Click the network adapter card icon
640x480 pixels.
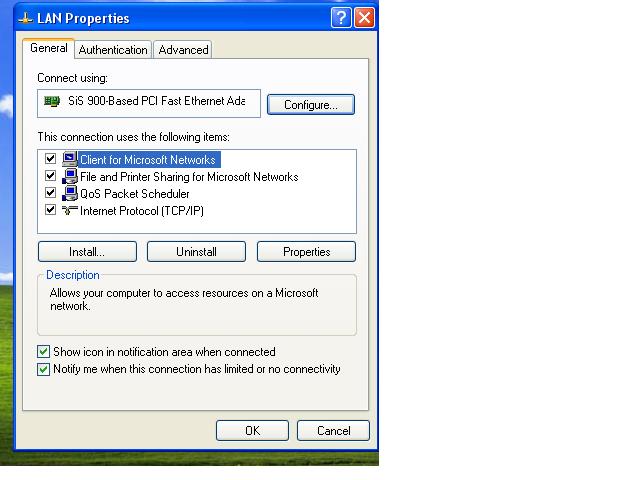click(52, 101)
